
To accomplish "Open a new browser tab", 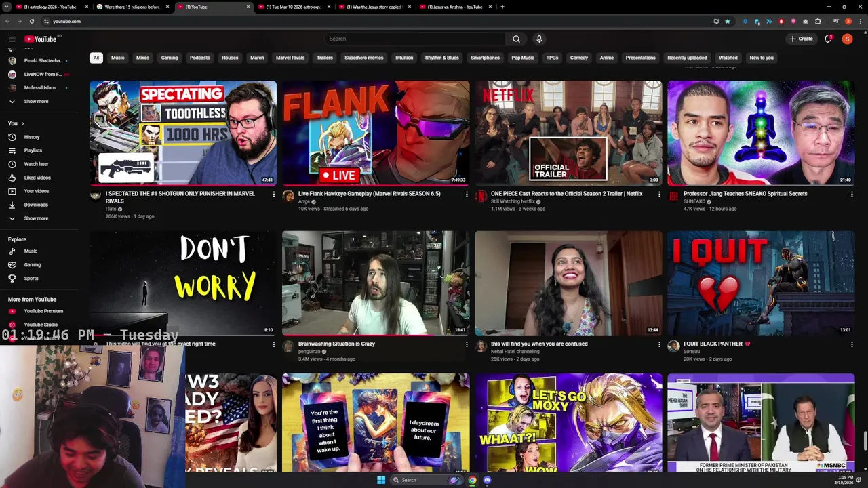I will click(502, 7).
